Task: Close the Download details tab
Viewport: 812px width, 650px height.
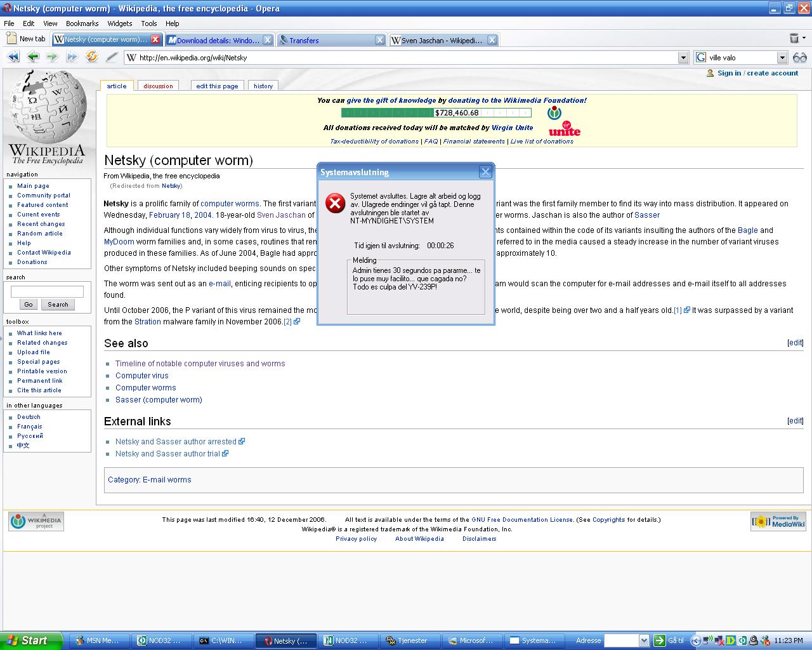Action: (268, 40)
